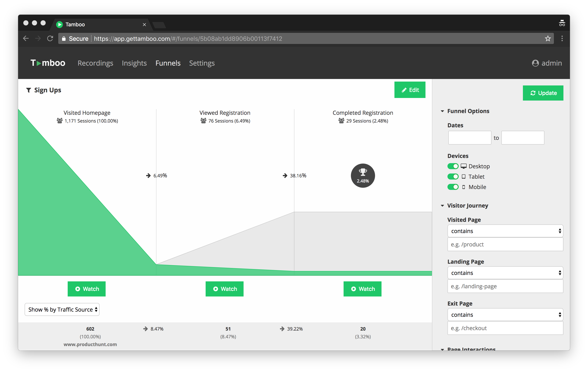Open the Chrome three-dot menu
This screenshot has width=588, height=372.
click(562, 39)
